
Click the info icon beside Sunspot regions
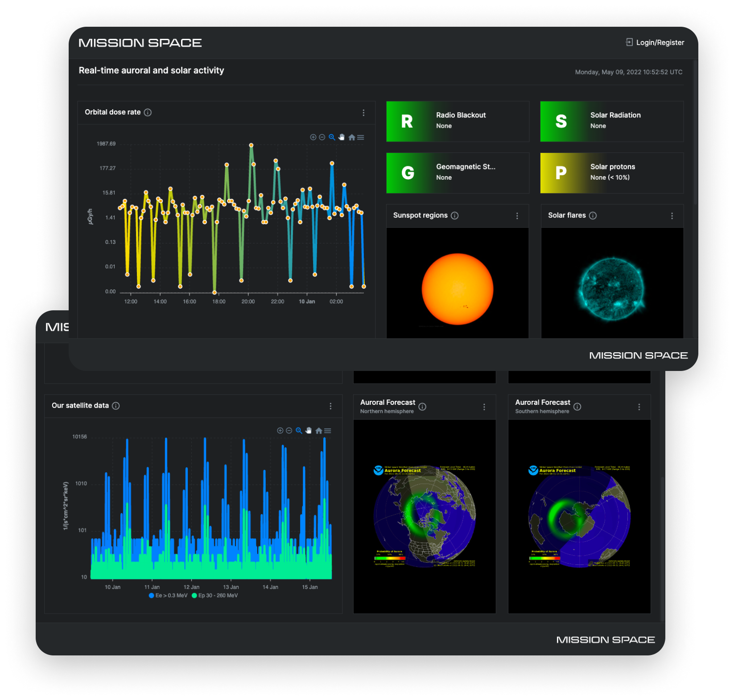pyautogui.click(x=454, y=215)
